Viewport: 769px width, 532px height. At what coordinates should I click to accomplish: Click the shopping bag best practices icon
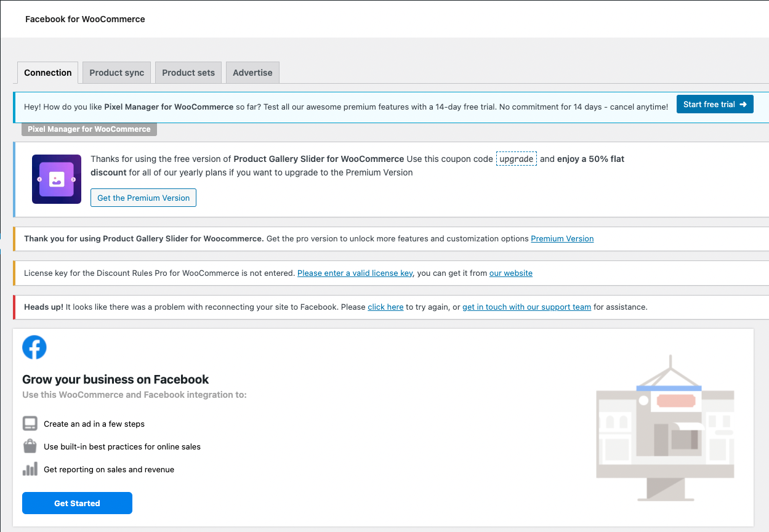[x=30, y=446]
